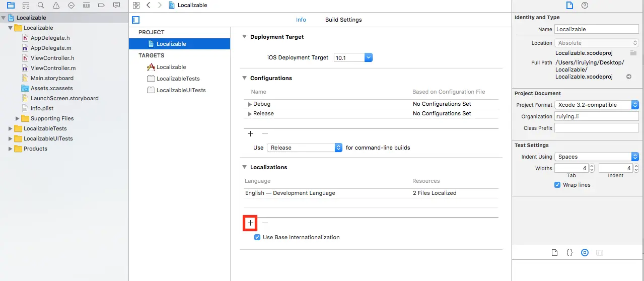Screen dimensions: 644x281
Task: Switch to the Build Settings tab
Action: 343,20
